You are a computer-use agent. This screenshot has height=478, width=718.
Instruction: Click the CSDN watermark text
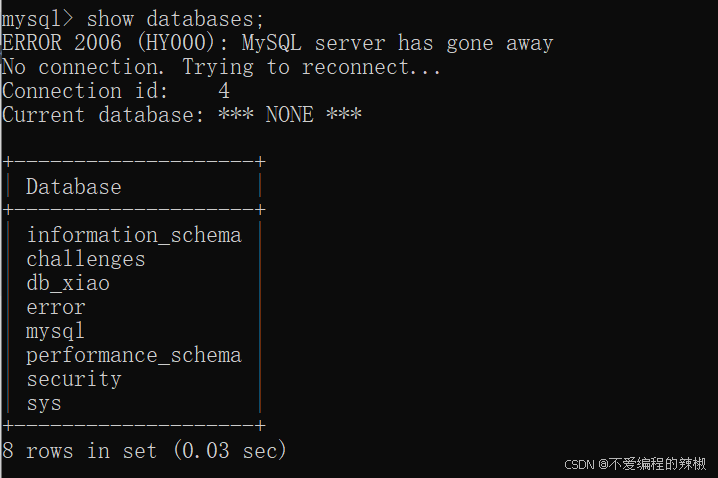(635, 464)
